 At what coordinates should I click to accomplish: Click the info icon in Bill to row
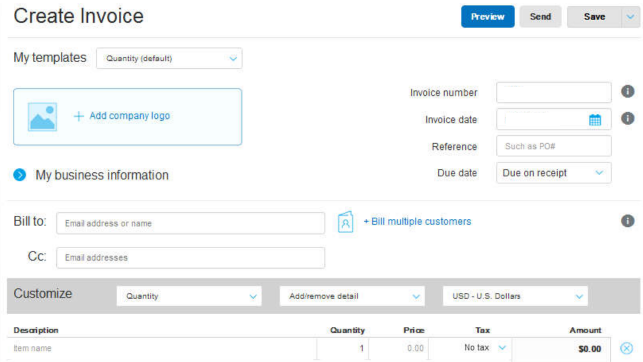(x=627, y=221)
